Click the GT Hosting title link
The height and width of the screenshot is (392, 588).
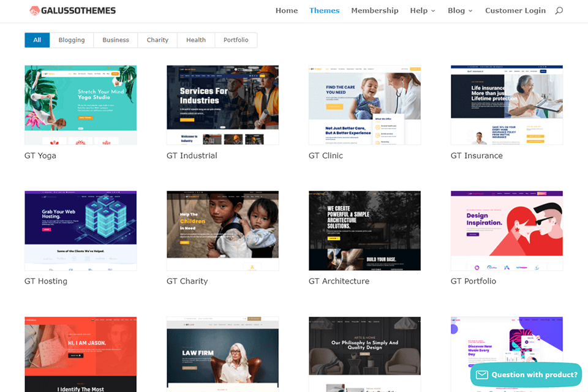click(46, 281)
